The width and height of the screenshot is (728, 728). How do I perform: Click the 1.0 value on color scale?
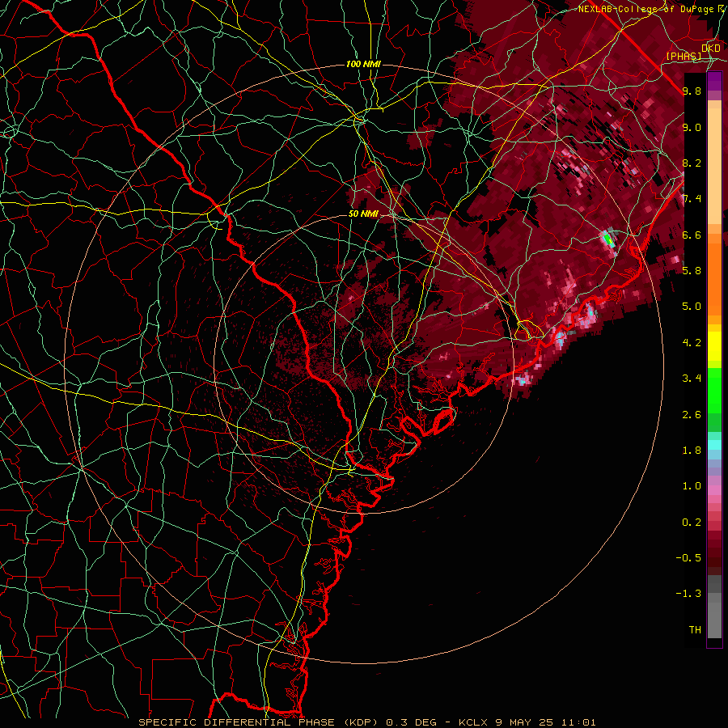[x=692, y=486]
